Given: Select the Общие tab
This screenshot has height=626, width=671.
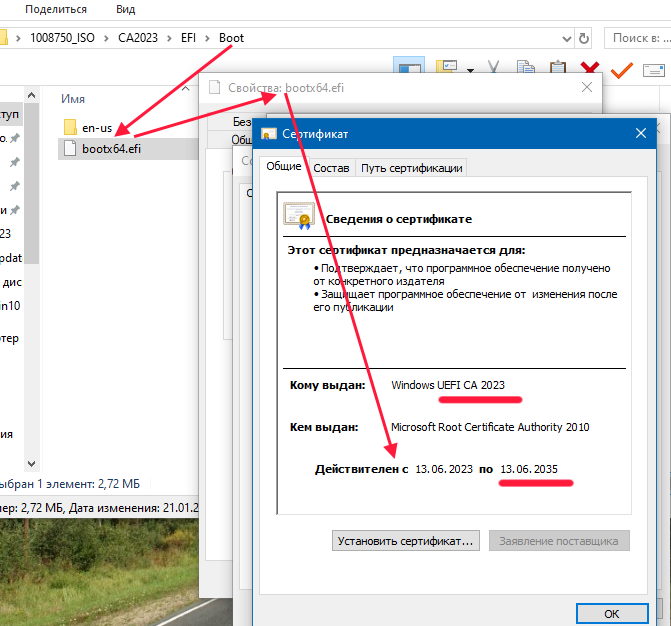Looking at the screenshot, I should (283, 166).
